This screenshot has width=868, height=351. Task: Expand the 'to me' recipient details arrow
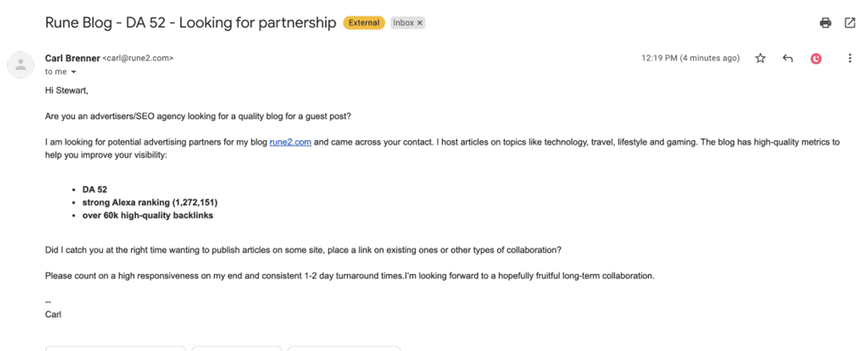coord(74,72)
